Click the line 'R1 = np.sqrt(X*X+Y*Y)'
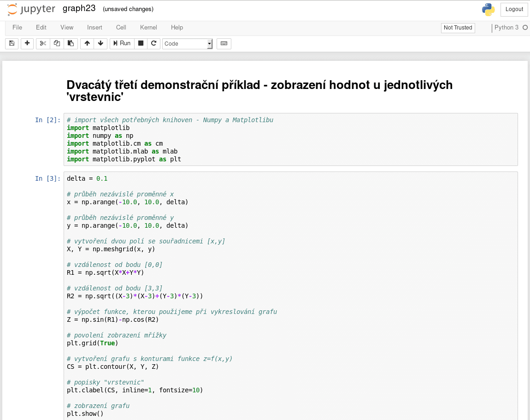The image size is (530, 420). pyautogui.click(x=106, y=272)
